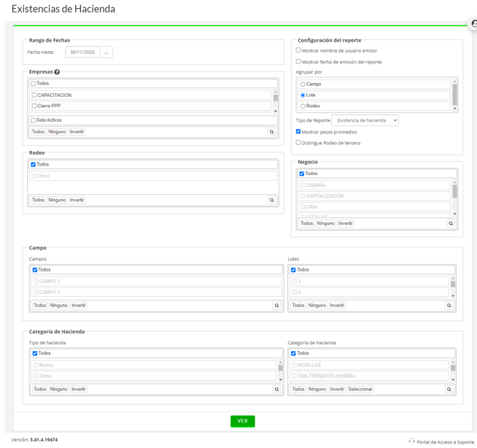This screenshot has height=448, width=477.
Task: Click Todos button under Lotes
Action: pyautogui.click(x=298, y=305)
